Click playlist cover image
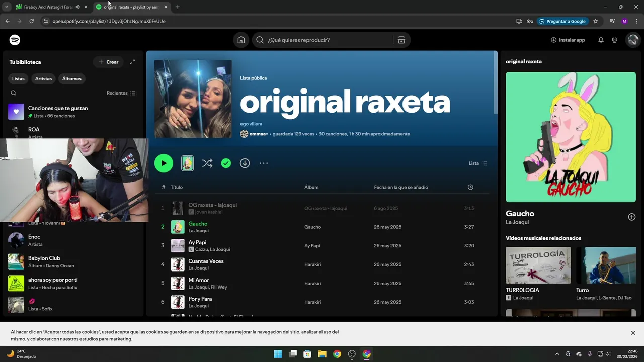This screenshot has height=362, width=644. [193, 99]
